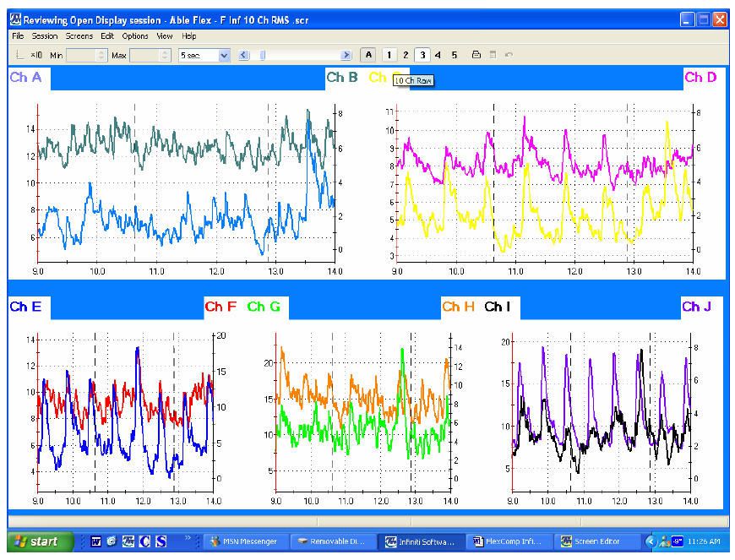735x560 pixels.
Task: Open Word from the quick launch bar
Action: click(x=96, y=541)
